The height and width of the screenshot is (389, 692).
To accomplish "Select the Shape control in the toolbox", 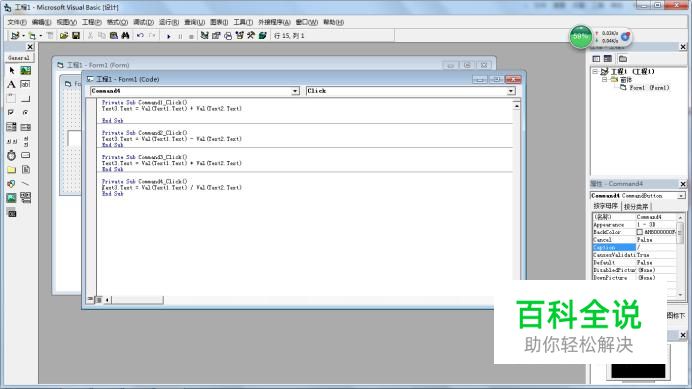I will [x=11, y=184].
